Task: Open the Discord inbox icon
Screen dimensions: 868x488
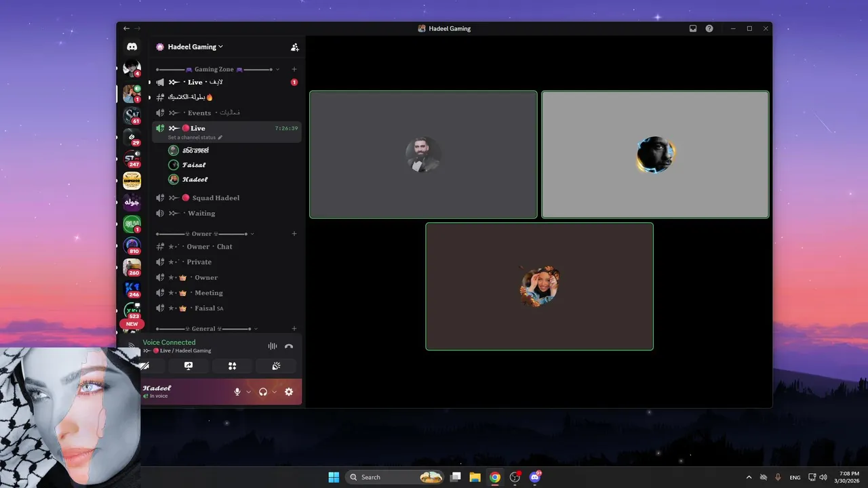Action: [x=693, y=28]
